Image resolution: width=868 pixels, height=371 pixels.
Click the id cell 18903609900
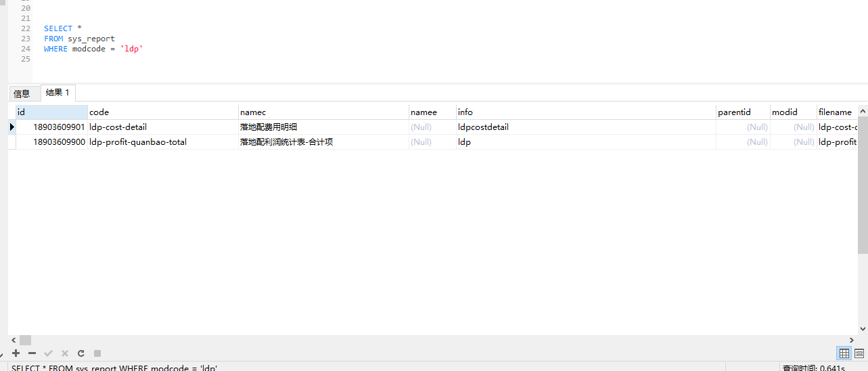tap(51, 142)
